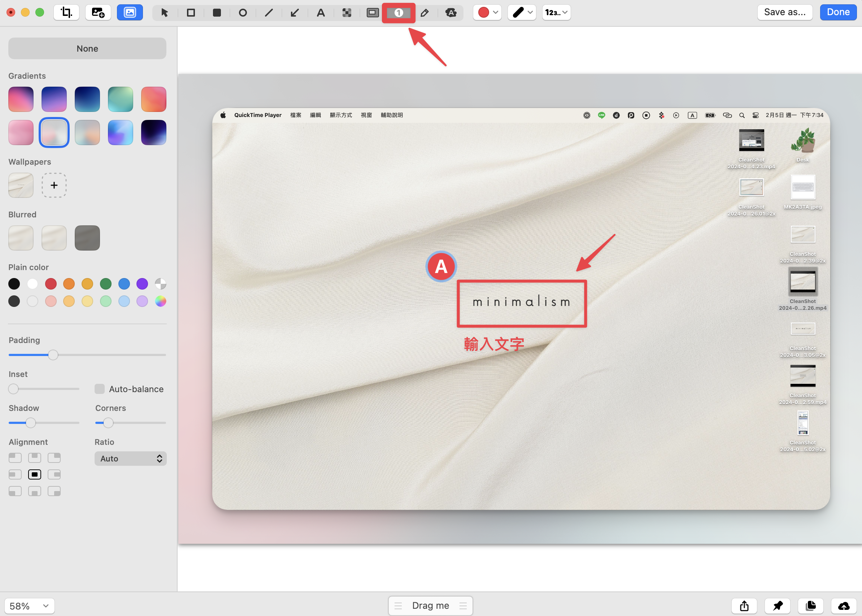
Task: Select the Counter numbering tool
Action: (x=399, y=13)
